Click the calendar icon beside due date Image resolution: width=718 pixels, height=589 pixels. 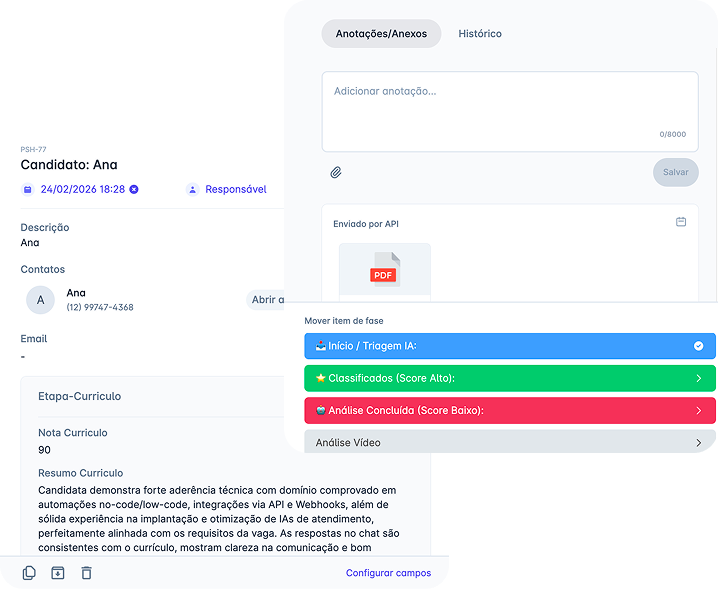click(28, 189)
